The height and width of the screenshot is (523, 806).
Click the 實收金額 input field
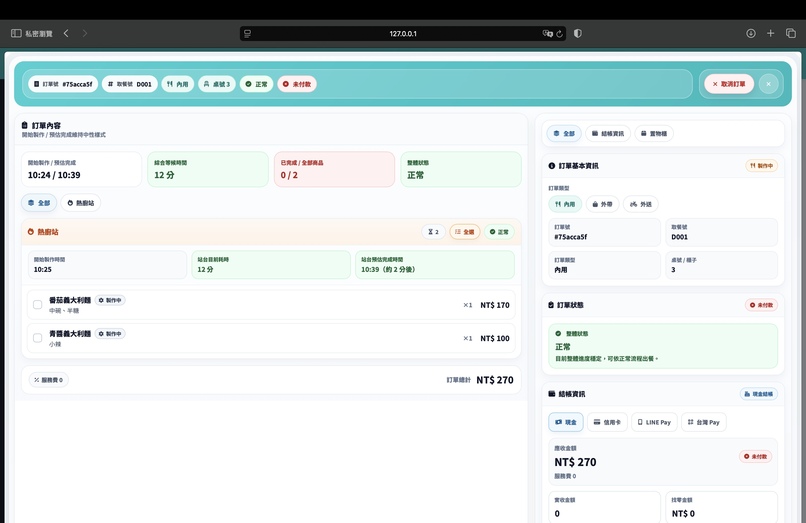coord(604,508)
